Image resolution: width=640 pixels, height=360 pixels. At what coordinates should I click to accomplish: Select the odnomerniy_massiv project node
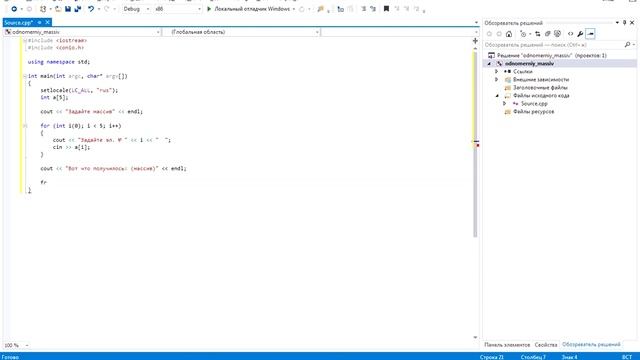click(529, 64)
